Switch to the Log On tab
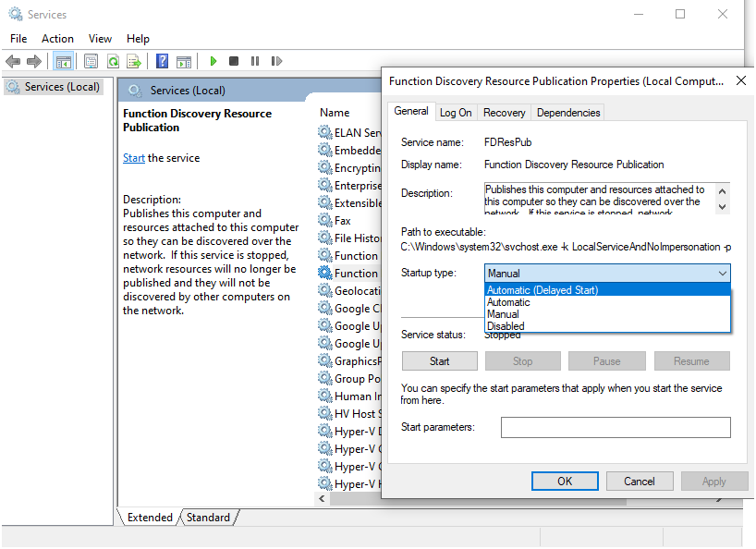 (x=456, y=113)
